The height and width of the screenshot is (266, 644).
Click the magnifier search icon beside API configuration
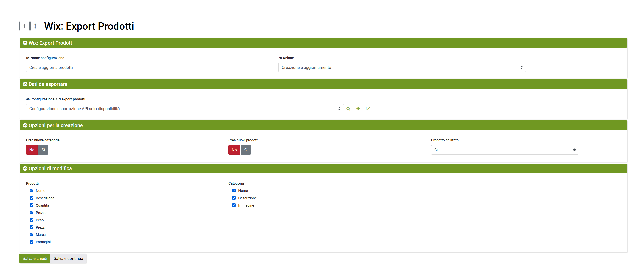(x=348, y=109)
